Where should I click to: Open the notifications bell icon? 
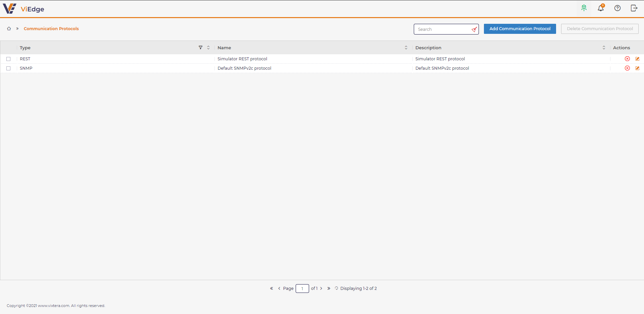coord(601,8)
